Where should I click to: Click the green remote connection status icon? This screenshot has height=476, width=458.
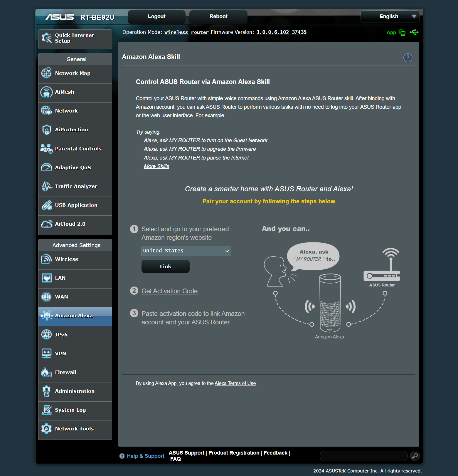402,33
